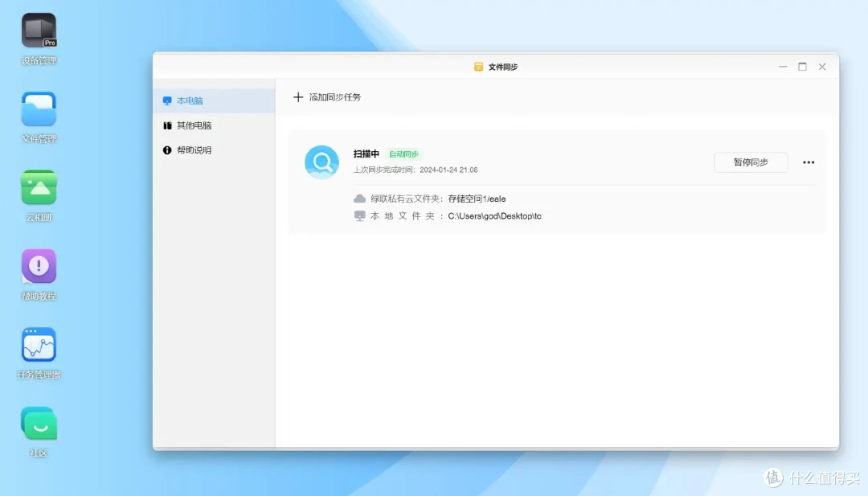Click the 扫描中 status text

[366, 154]
